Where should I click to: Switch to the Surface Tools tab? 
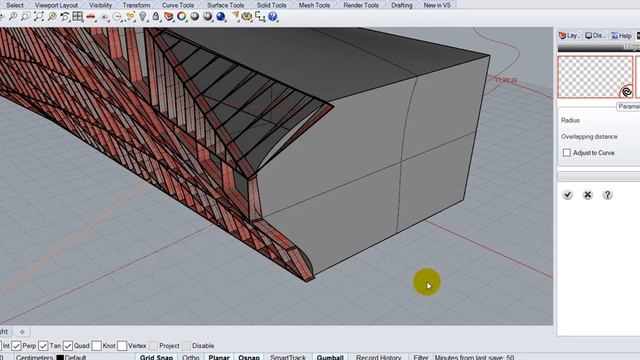coord(226,5)
